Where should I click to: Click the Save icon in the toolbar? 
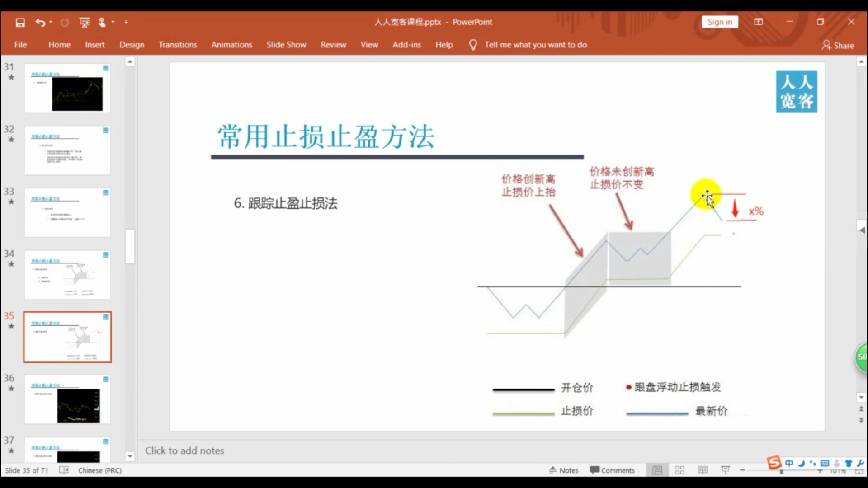click(20, 22)
